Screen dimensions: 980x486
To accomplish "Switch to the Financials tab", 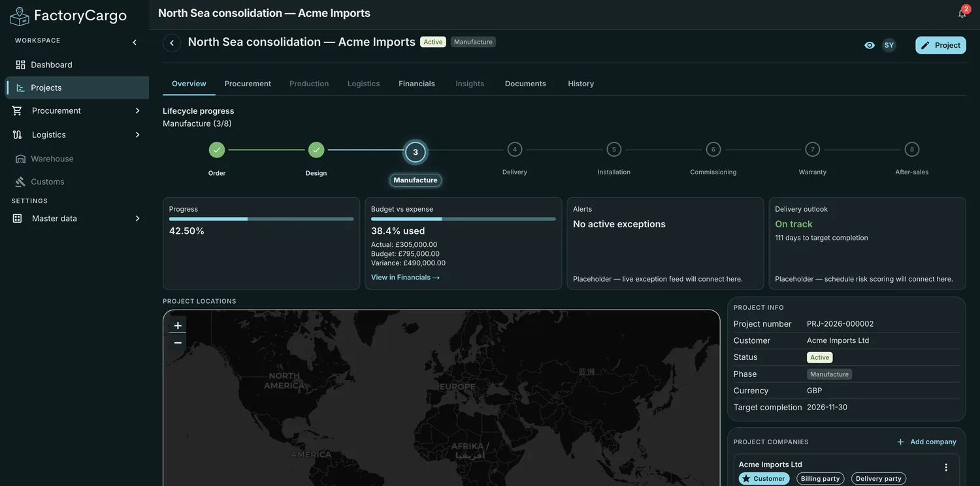I will pyautogui.click(x=417, y=84).
